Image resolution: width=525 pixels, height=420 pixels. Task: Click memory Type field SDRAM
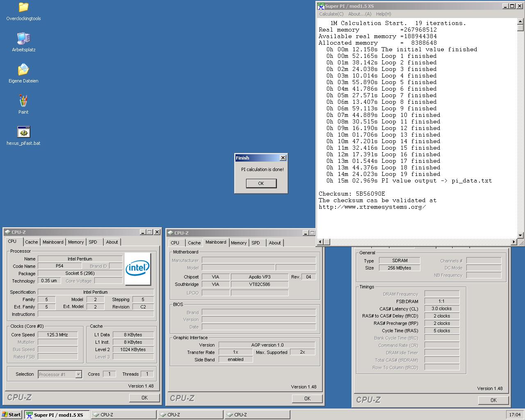point(399,260)
